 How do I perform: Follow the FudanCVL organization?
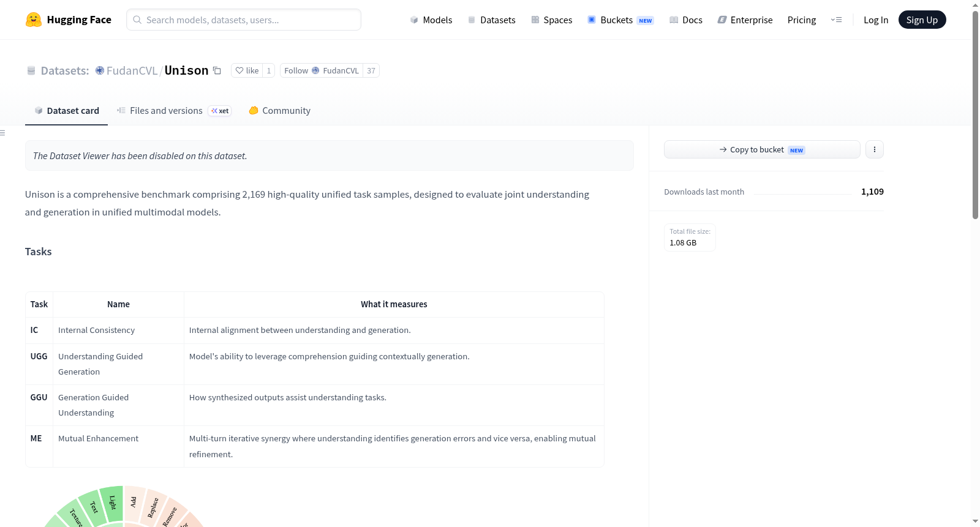click(322, 70)
